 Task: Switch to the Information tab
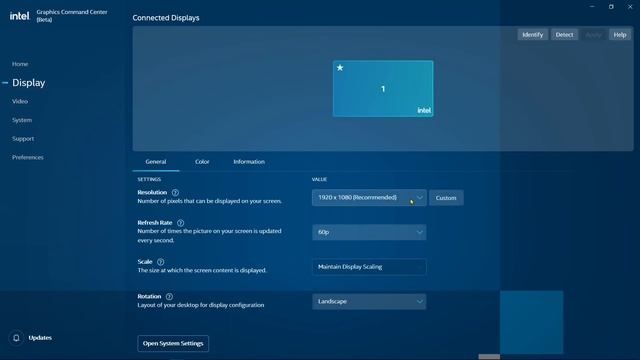(249, 162)
